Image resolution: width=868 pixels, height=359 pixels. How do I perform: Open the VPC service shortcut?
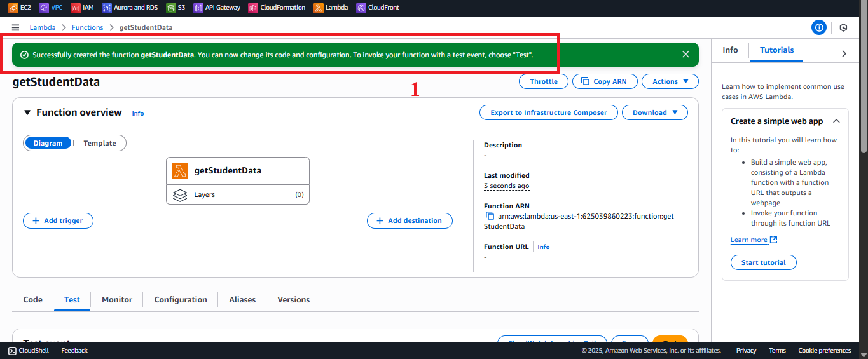pos(51,8)
